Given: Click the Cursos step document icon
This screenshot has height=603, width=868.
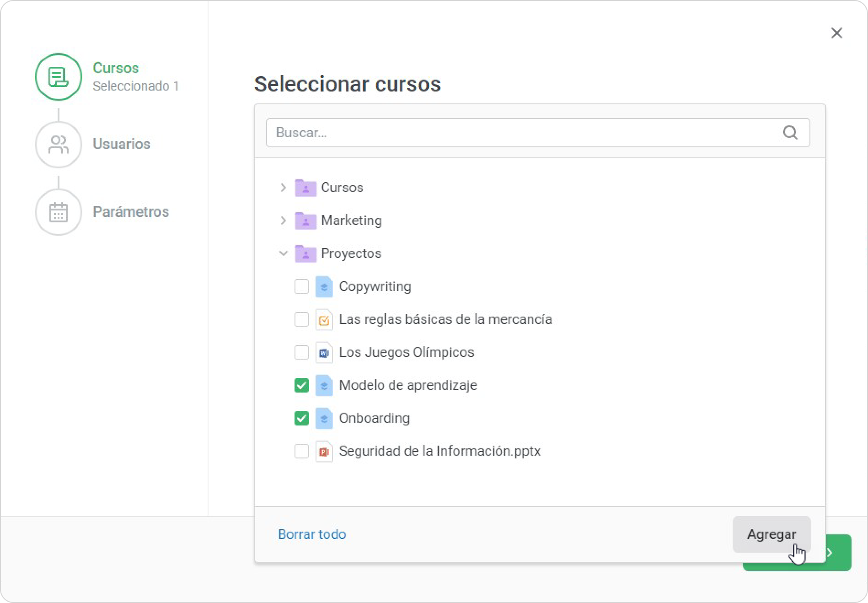Looking at the screenshot, I should point(58,77).
